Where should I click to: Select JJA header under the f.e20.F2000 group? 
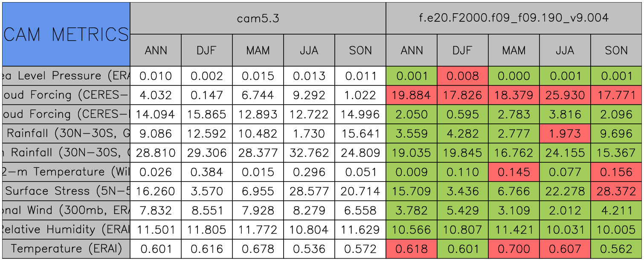point(565,50)
